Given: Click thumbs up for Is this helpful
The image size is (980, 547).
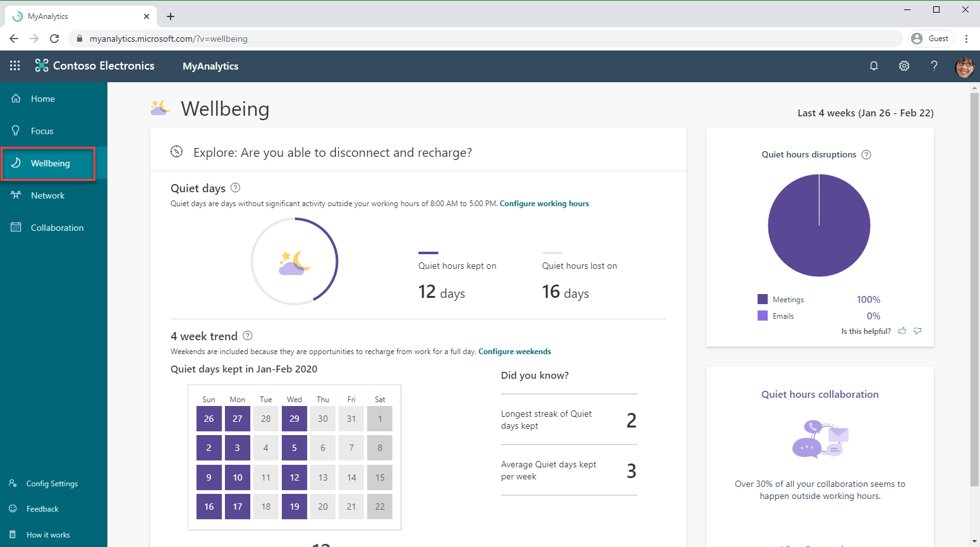Looking at the screenshot, I should point(902,331).
